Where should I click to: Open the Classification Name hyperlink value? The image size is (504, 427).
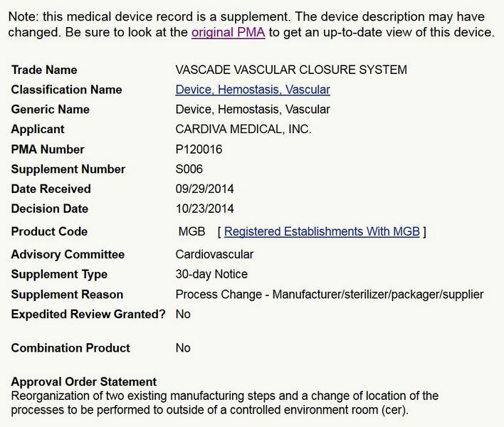pos(253,90)
